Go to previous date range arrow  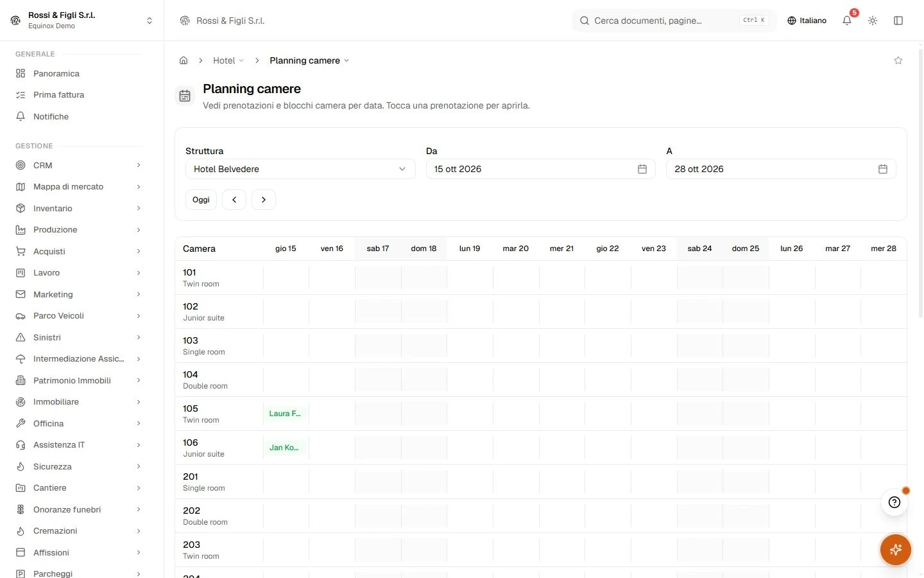(x=234, y=200)
